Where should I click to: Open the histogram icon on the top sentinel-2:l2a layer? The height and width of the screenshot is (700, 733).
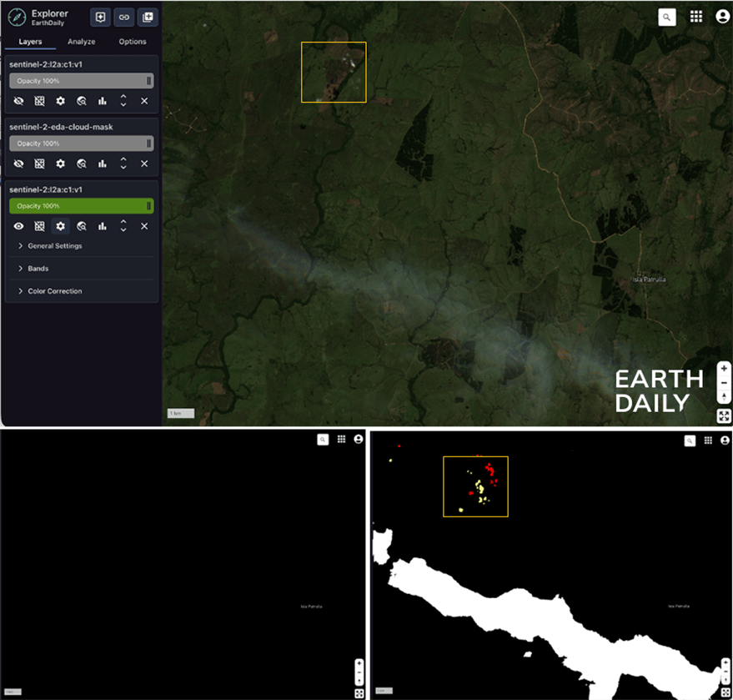click(x=102, y=101)
